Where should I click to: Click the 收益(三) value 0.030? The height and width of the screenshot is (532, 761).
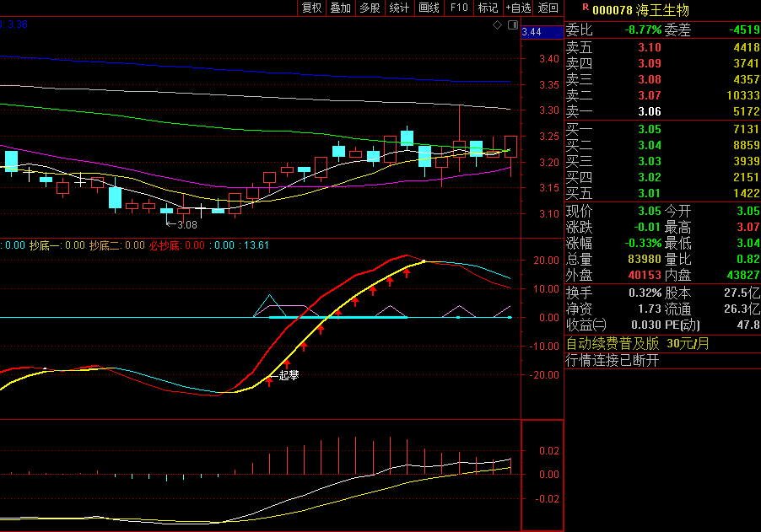tap(646, 325)
